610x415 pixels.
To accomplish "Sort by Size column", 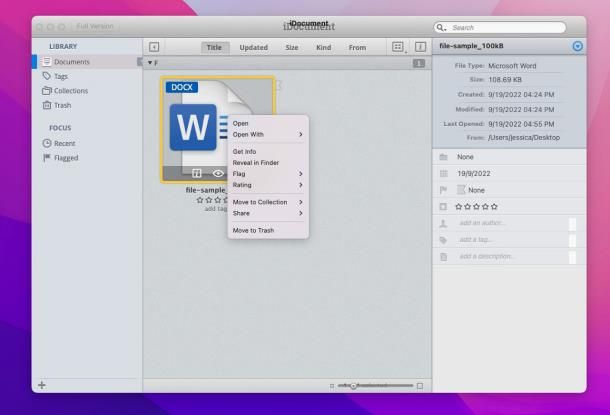I will pos(292,47).
